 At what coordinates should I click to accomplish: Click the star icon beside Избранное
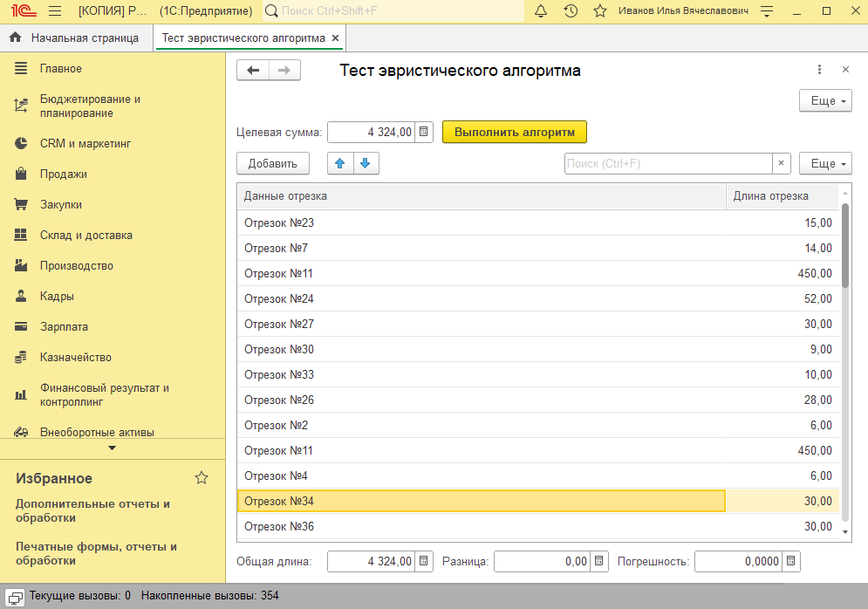click(202, 477)
